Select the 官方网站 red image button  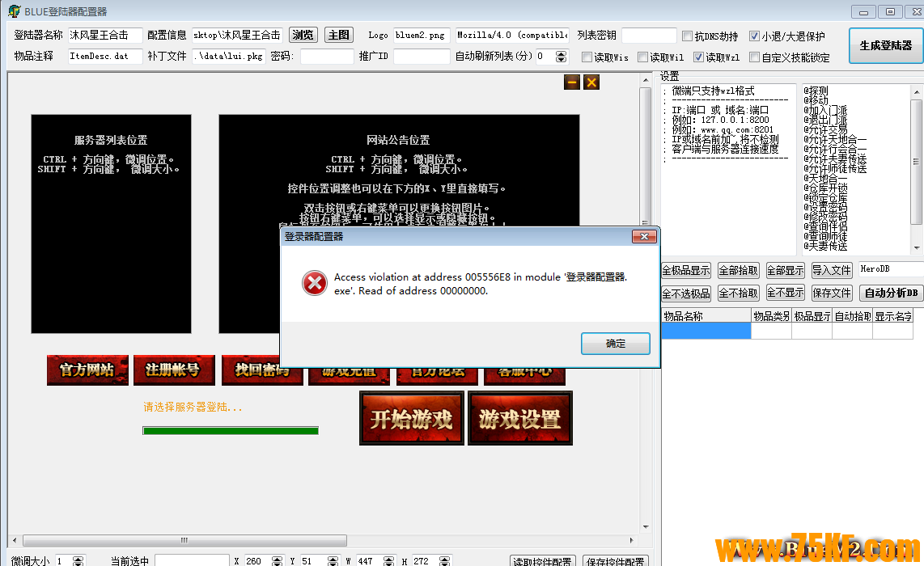[87, 370]
